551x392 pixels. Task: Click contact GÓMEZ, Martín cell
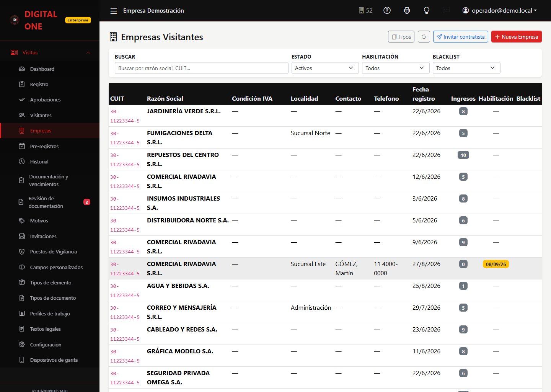pyautogui.click(x=346, y=269)
